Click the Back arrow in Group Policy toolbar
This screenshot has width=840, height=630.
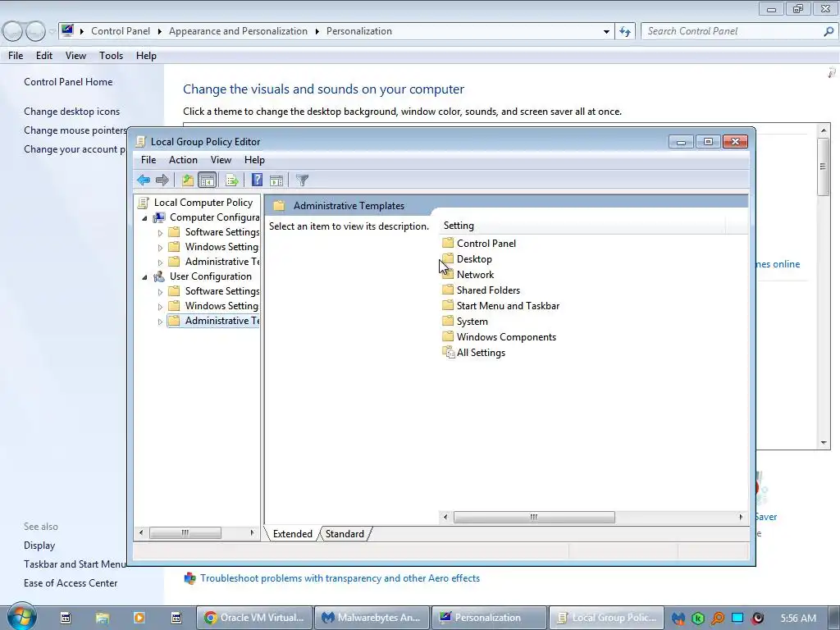coord(143,180)
